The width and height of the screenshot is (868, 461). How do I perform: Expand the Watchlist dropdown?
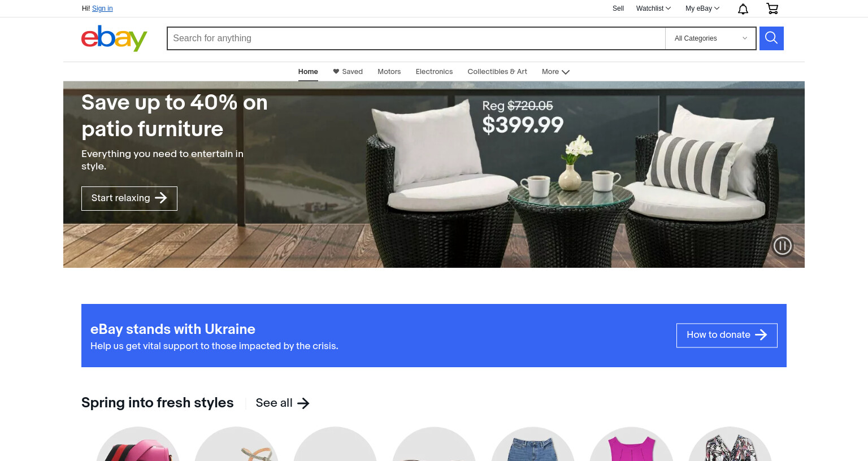[x=653, y=8]
